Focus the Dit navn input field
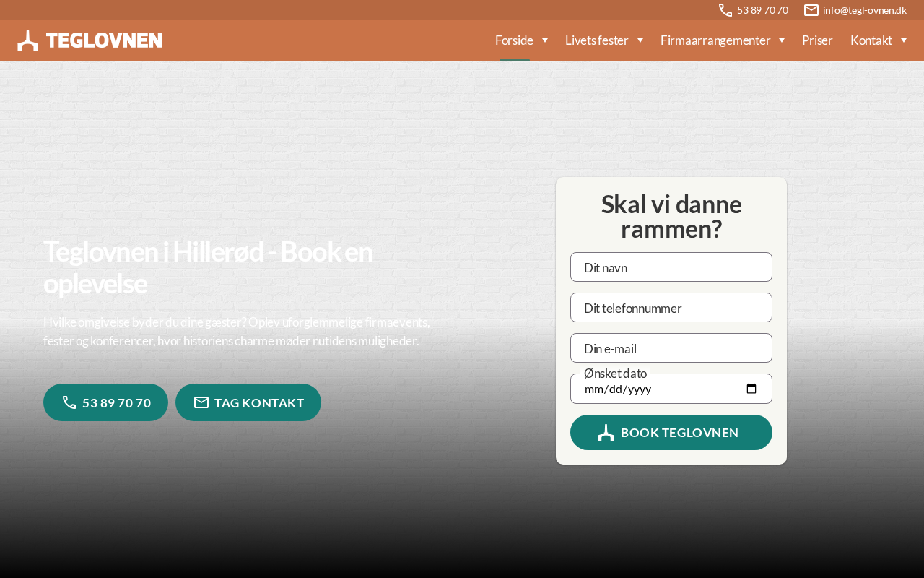 point(671,267)
